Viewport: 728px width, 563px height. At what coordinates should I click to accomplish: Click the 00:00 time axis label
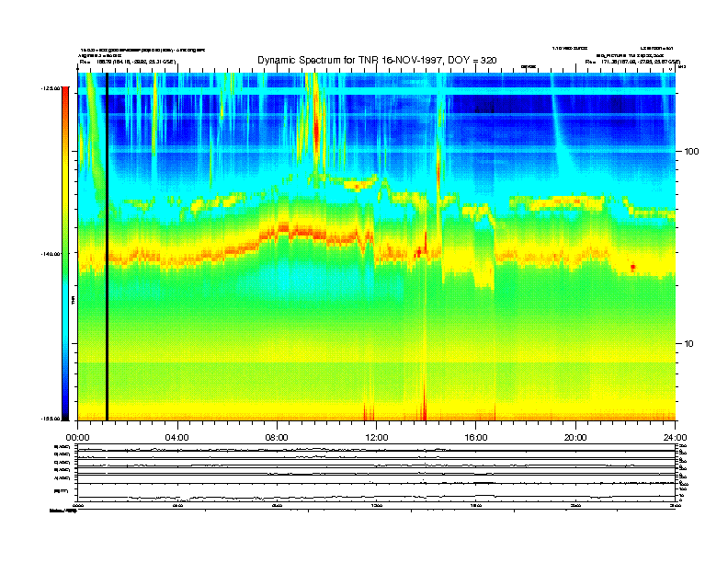tap(77, 438)
